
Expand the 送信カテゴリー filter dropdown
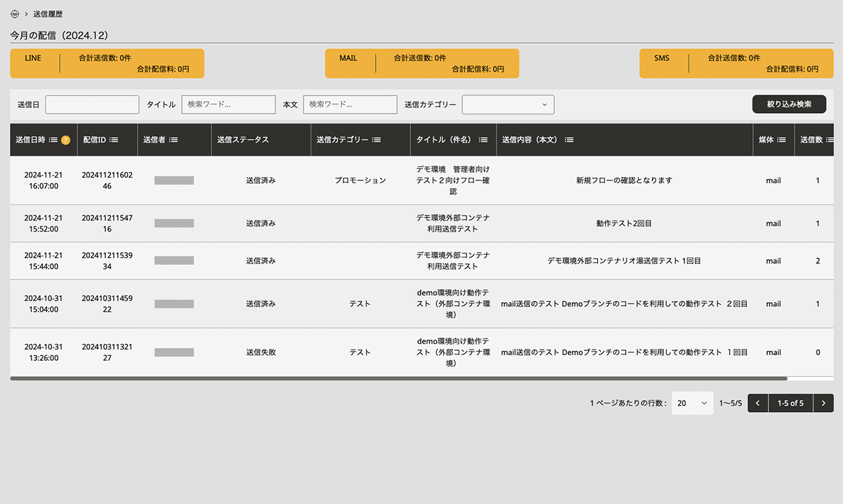[508, 105]
